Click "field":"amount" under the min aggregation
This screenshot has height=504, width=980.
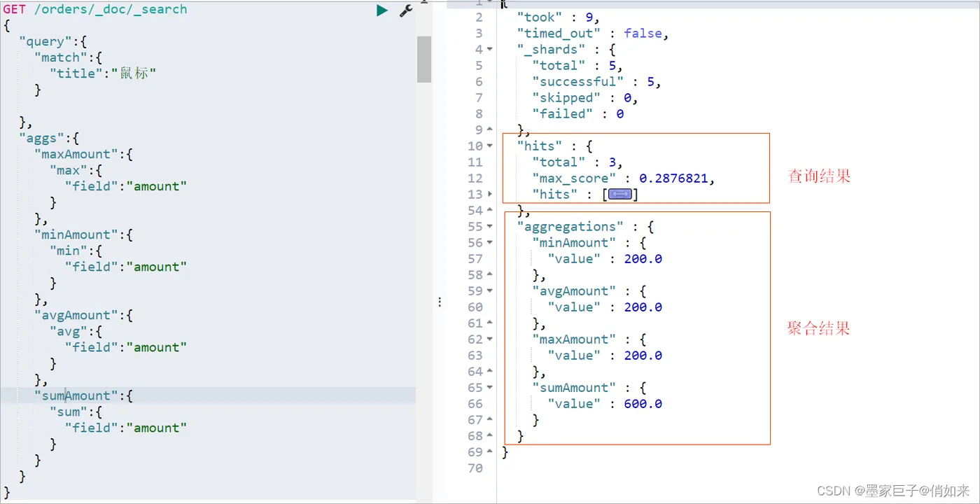pos(126,267)
